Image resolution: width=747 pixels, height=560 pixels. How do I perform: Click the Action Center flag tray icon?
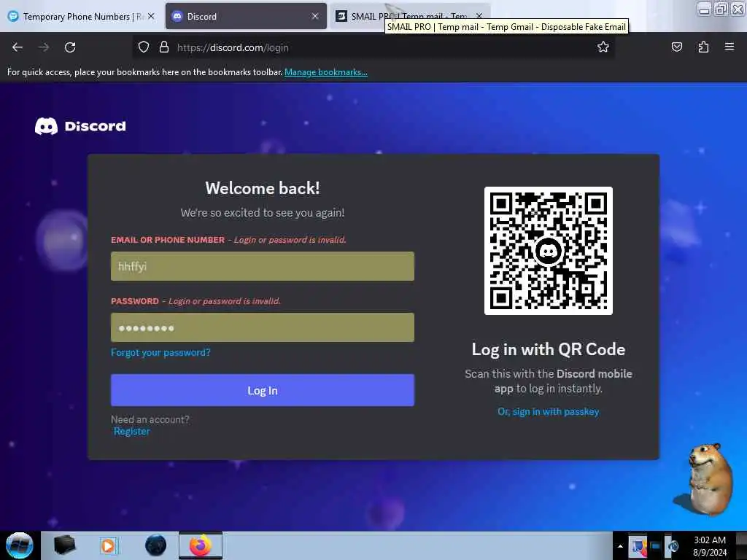(x=638, y=547)
